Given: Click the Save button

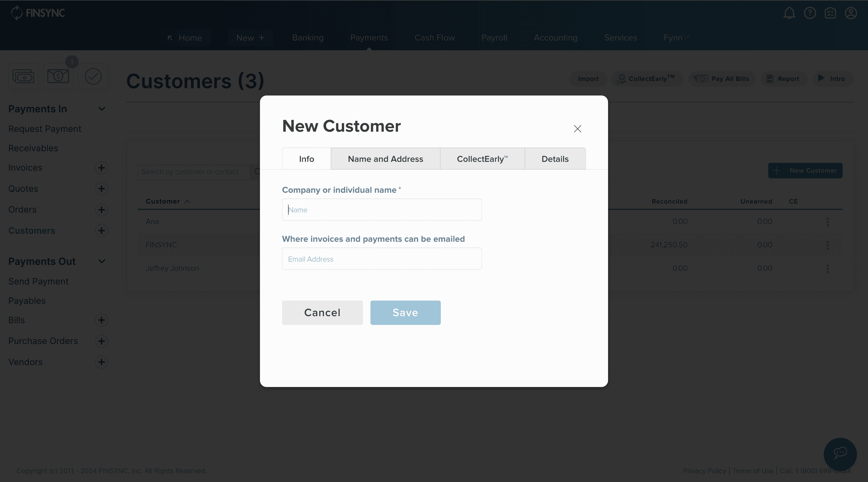Looking at the screenshot, I should (x=405, y=312).
